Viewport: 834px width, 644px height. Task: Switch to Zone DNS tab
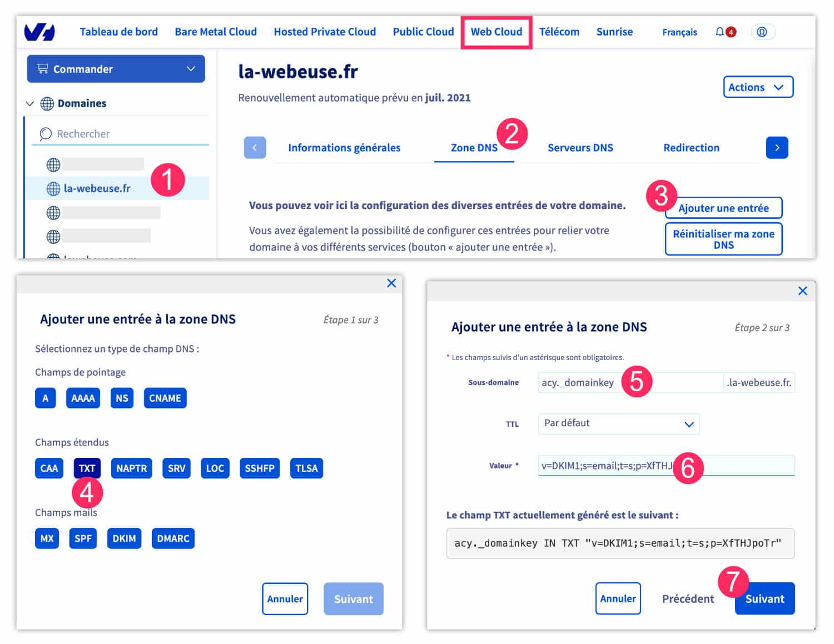click(x=474, y=148)
